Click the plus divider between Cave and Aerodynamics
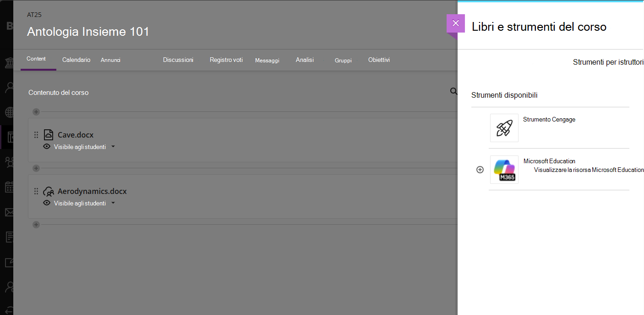 [x=36, y=168]
